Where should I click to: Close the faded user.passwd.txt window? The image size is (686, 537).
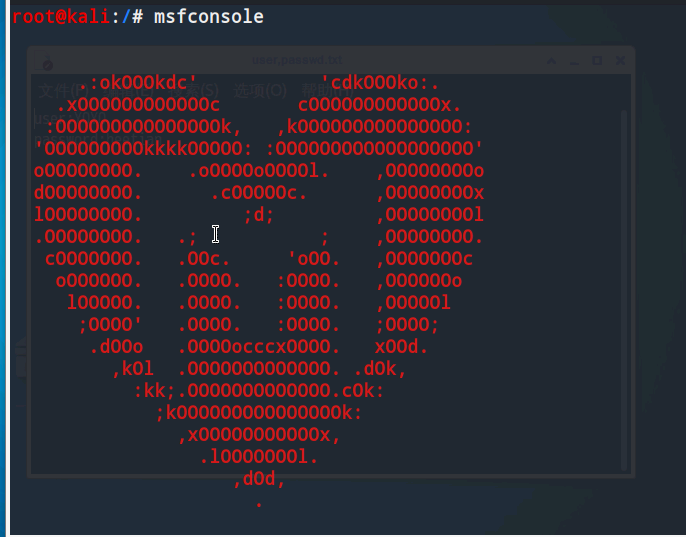pyautogui.click(x=620, y=61)
